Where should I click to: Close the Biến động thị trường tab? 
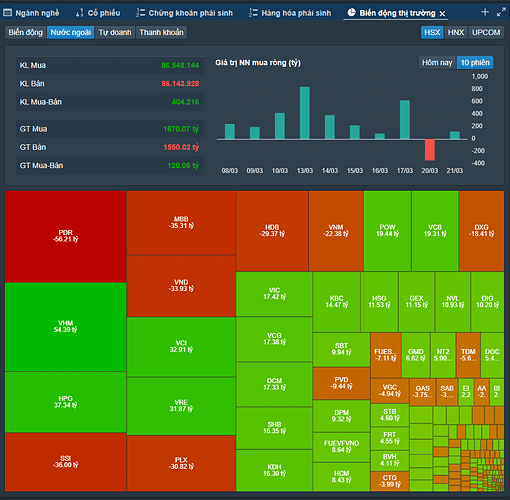click(x=442, y=14)
